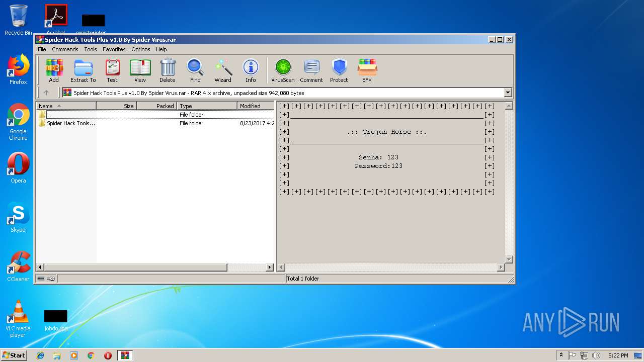Open the Find magnifier tool
The width and height of the screenshot is (644, 362).
(x=195, y=71)
